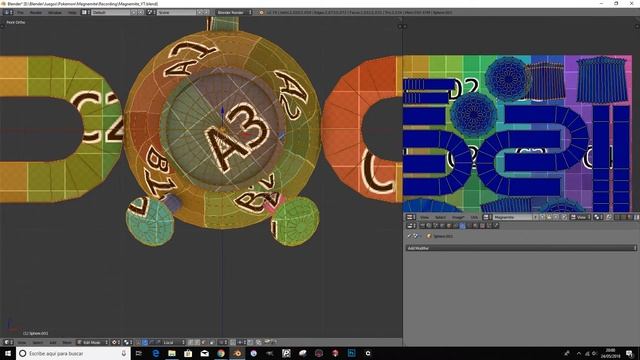Open File Explorer from taskbar
Viewport: 640px width, 360px height.
[x=172, y=353]
